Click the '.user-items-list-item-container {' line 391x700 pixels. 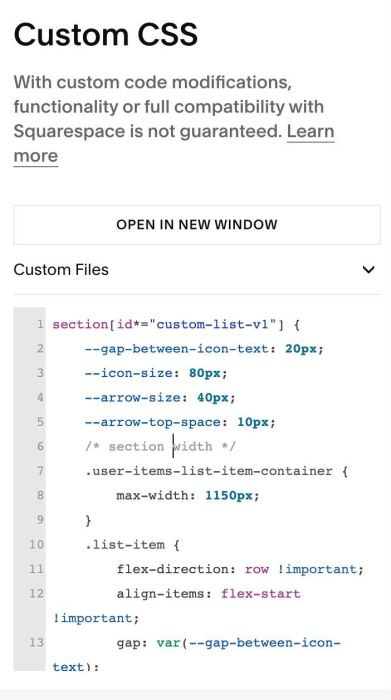[x=216, y=471]
